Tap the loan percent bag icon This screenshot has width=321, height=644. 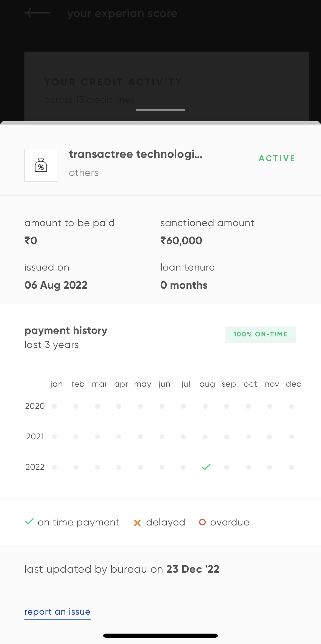coord(41,165)
